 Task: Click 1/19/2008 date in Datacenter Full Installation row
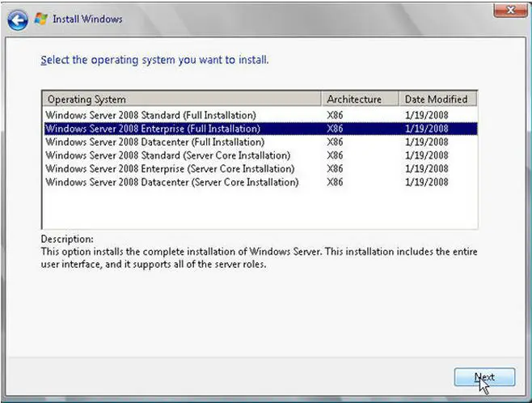tap(426, 142)
